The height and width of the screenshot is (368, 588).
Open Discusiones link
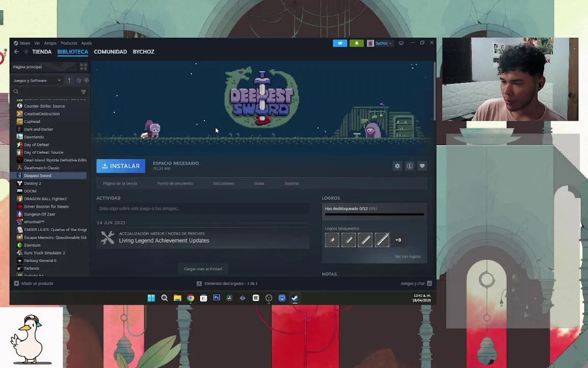click(224, 183)
